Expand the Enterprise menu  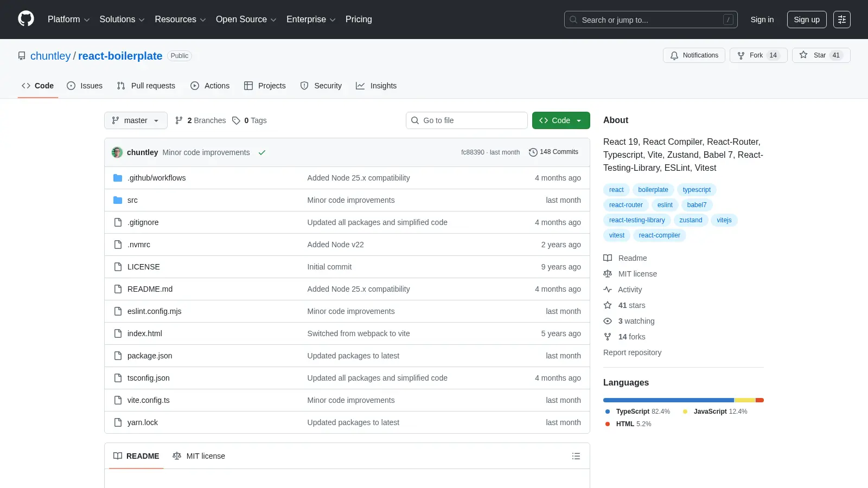coord(311,20)
